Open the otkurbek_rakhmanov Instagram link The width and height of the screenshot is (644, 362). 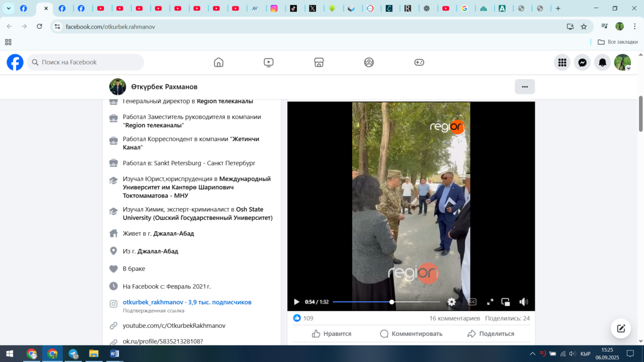153,302
